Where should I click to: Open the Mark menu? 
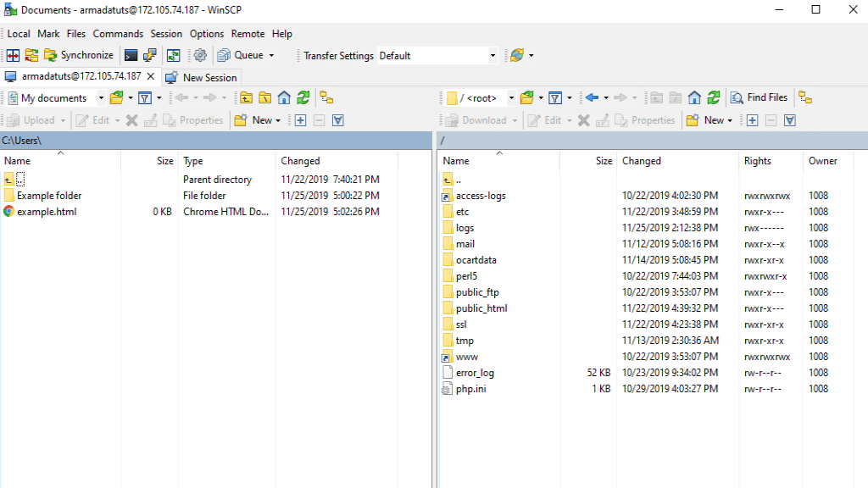(x=48, y=34)
